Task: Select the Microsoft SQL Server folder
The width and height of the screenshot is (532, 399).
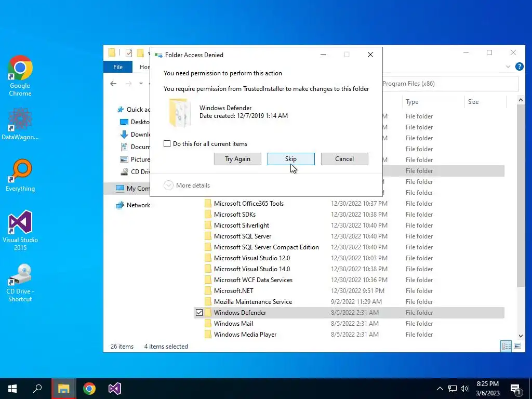Action: (x=243, y=236)
